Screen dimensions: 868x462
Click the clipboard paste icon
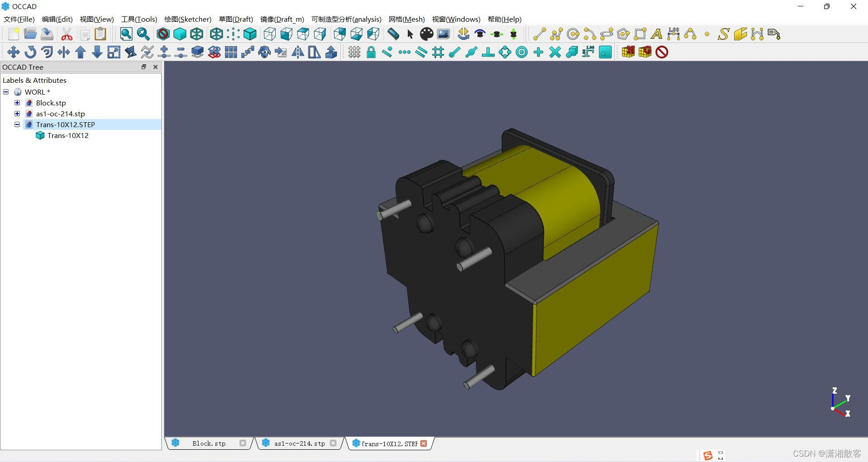[x=100, y=34]
